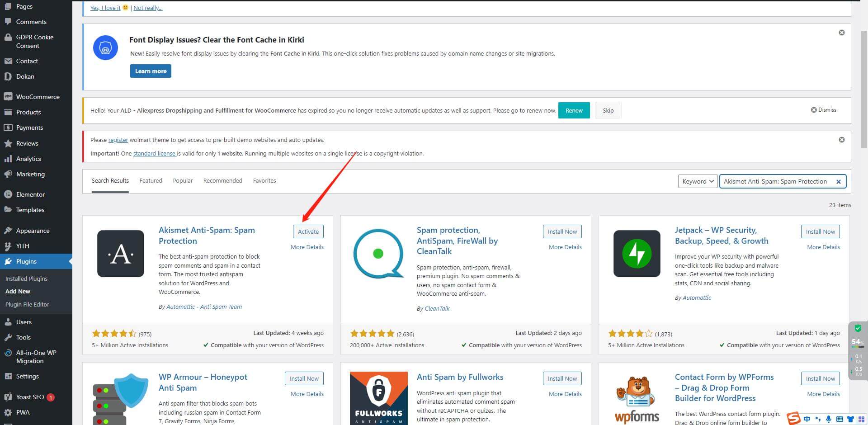
Task: Open More Details for Jetpack plugin
Action: click(x=823, y=247)
